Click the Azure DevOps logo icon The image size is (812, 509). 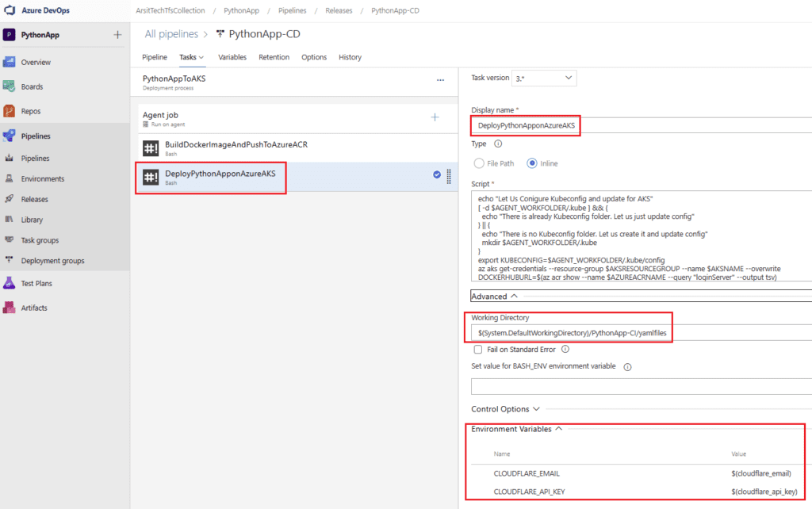tap(10, 10)
